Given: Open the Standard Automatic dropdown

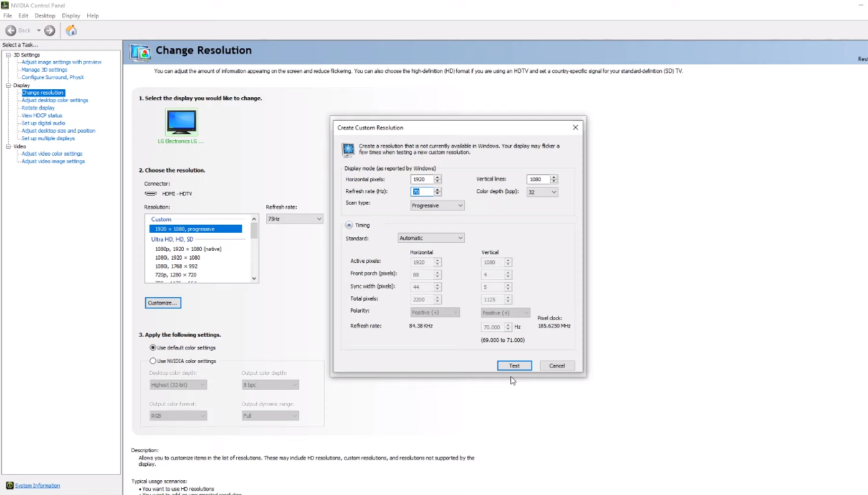Looking at the screenshot, I should [431, 238].
